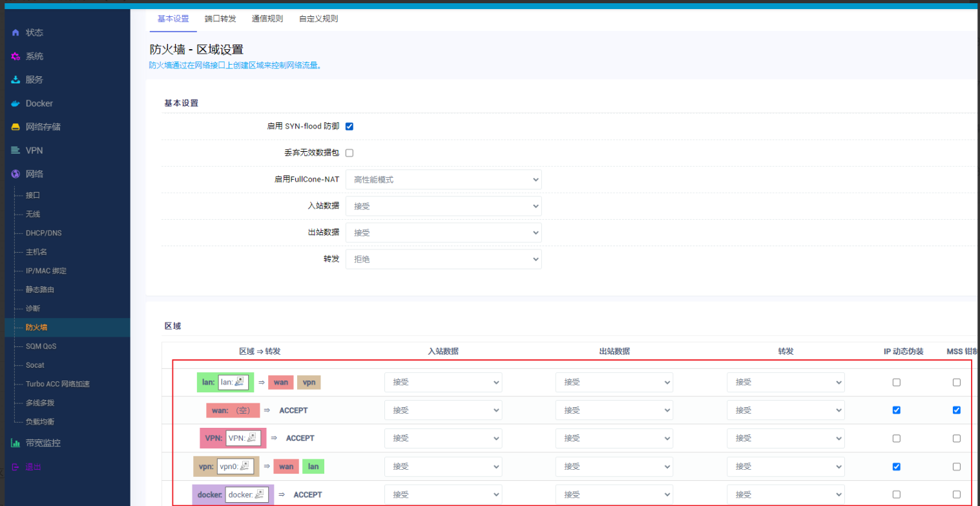The height and width of the screenshot is (506, 980).
Task: Open the wan zone 出站数据 dropdown
Action: pos(614,410)
